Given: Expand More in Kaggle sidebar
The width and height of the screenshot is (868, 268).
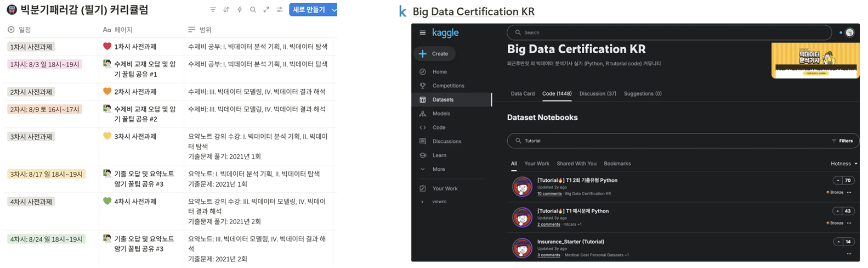Looking at the screenshot, I should 439,169.
